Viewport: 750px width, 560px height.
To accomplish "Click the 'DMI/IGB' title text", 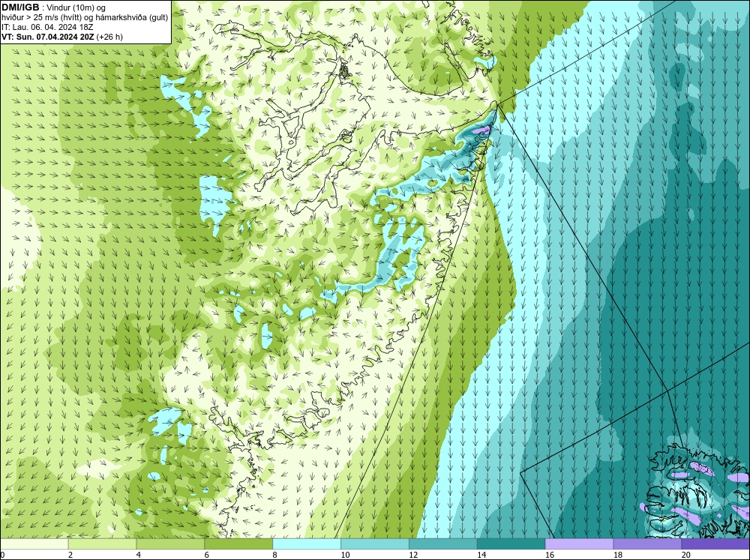I will point(20,7).
